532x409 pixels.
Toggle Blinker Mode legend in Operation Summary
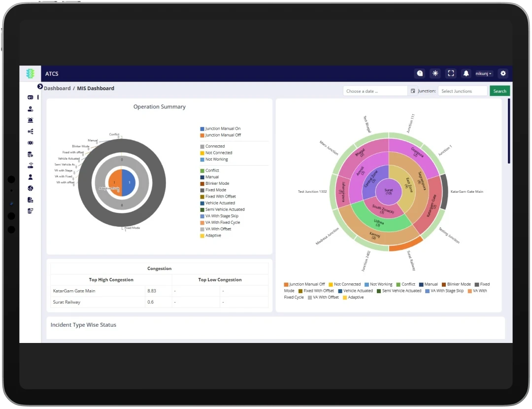tap(214, 183)
